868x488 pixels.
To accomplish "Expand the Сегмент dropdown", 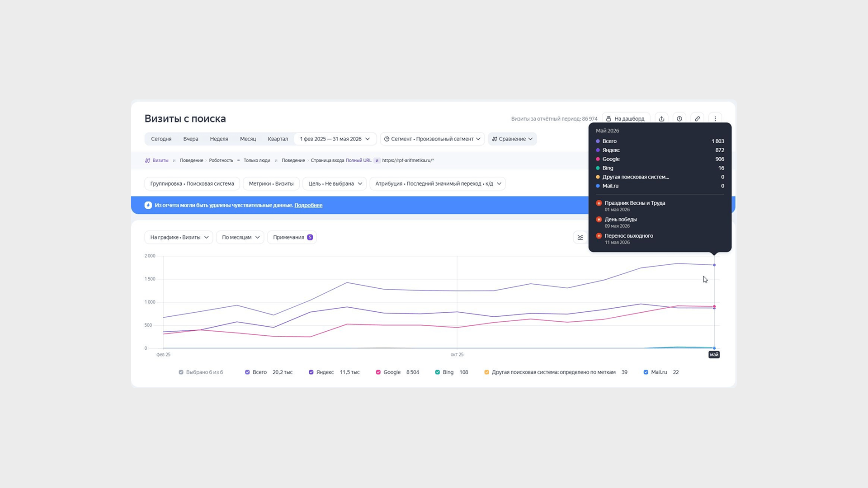I will [432, 139].
